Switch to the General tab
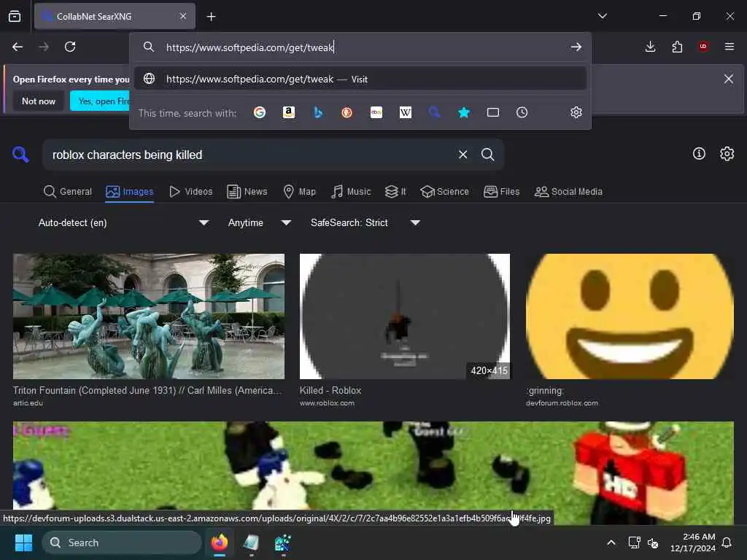This screenshot has width=747, height=560. coord(68,192)
